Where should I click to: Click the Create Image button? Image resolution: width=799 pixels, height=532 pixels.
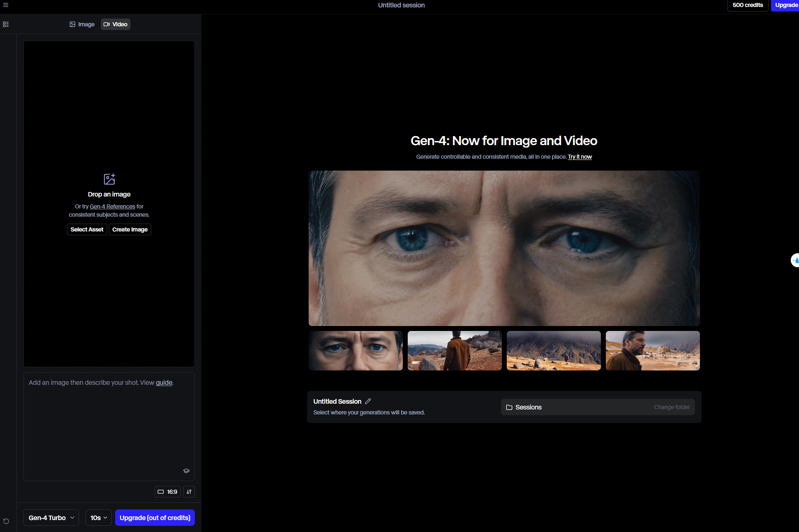pyautogui.click(x=130, y=229)
